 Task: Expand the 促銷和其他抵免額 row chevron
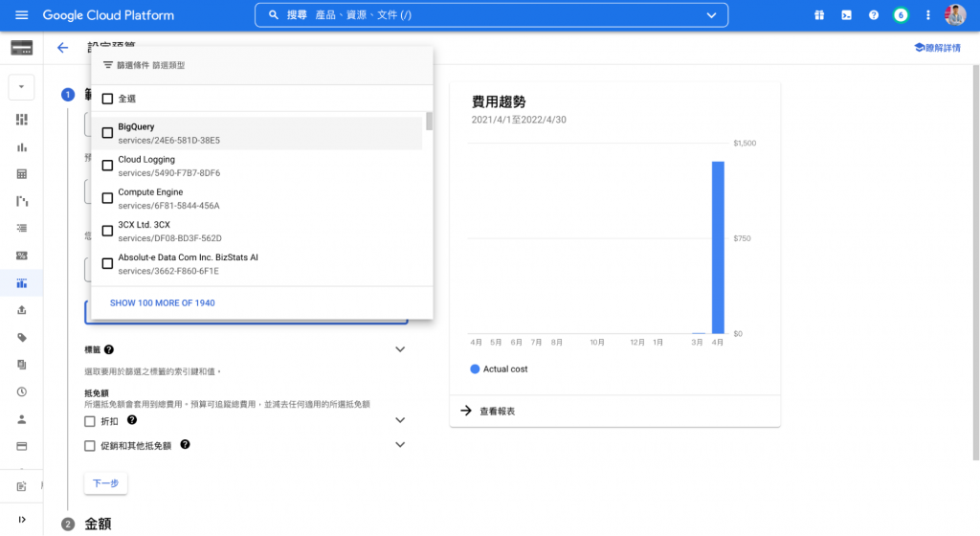point(400,444)
